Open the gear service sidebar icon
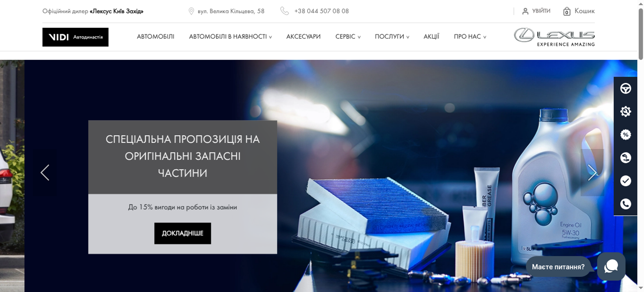Screen dimensions: 644x292 (625, 112)
